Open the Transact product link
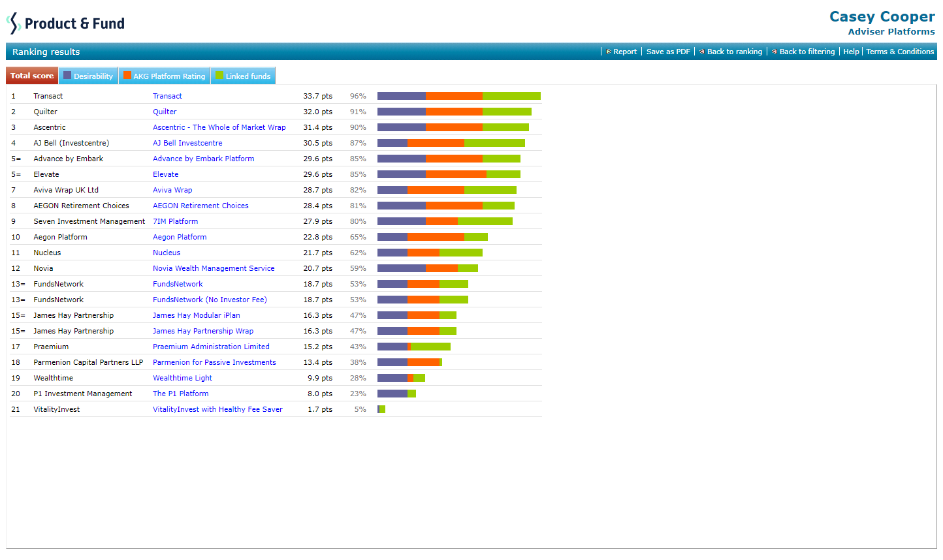The height and width of the screenshot is (560, 943). (x=167, y=96)
